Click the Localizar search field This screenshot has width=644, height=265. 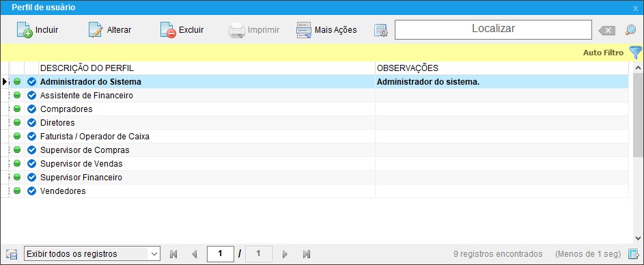(493, 29)
